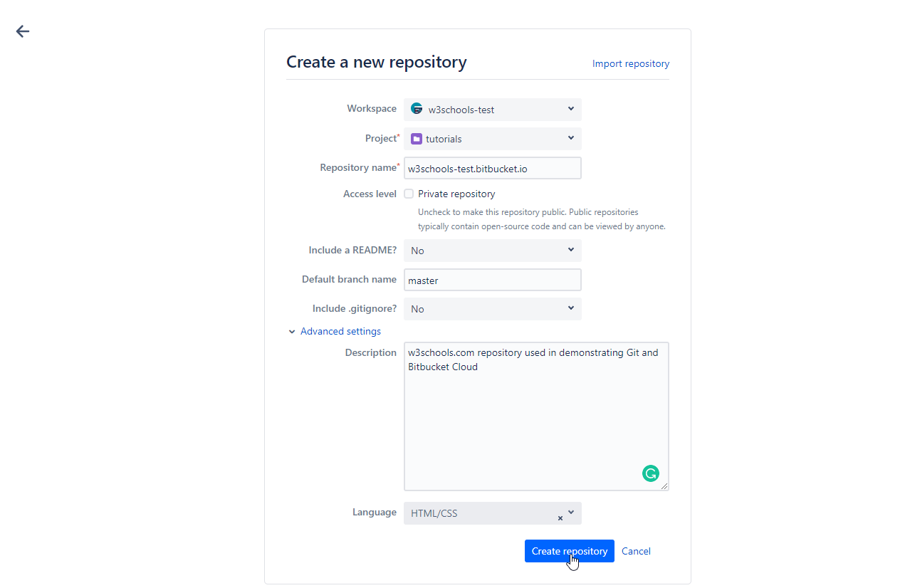Click the Default branch name field
910x588 pixels.
[493, 280]
